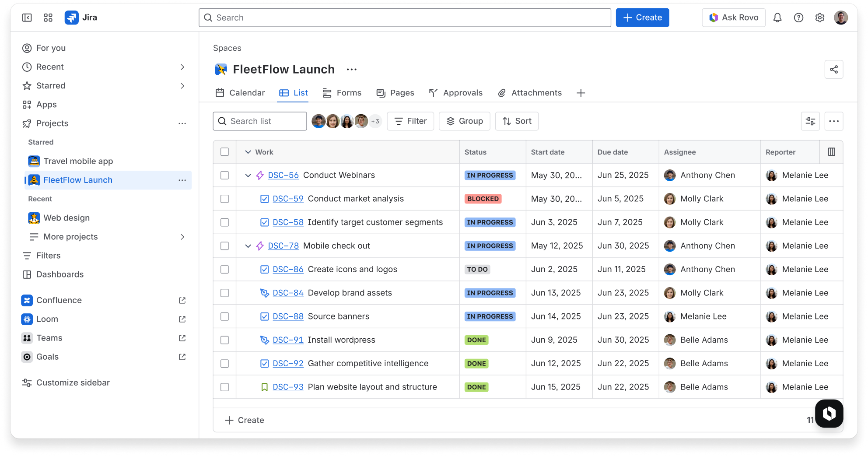Check the box for DSC-86 Create icons and logos
This screenshot has height=456, width=868.
click(x=224, y=269)
